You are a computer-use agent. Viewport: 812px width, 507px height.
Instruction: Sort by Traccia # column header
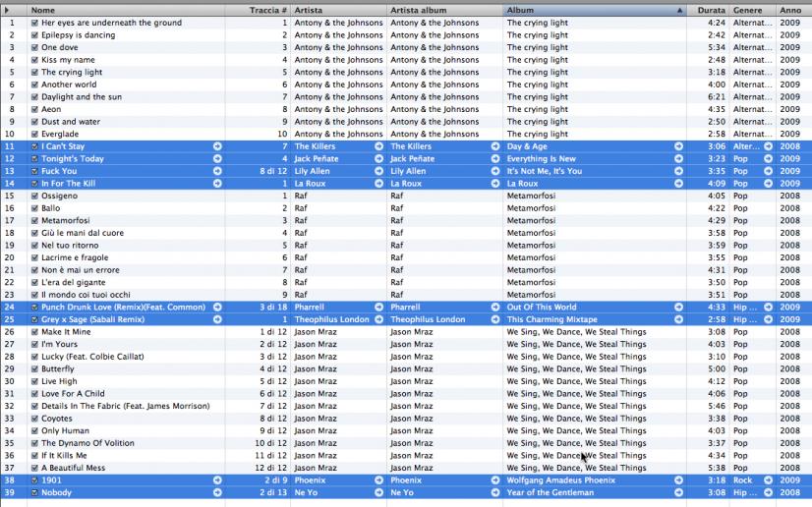click(258, 10)
